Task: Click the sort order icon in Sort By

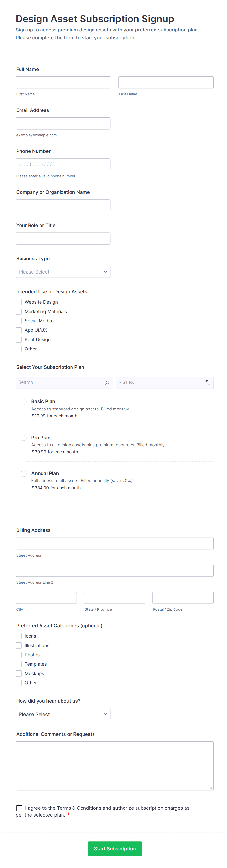Action: (x=207, y=382)
